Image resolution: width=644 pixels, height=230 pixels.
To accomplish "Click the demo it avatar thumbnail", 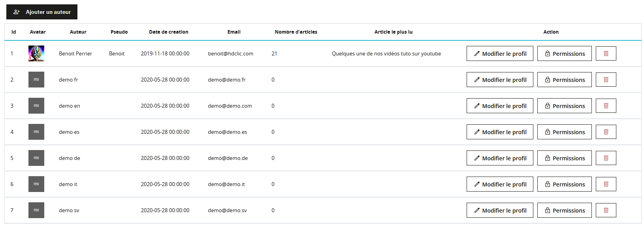I will click(36, 184).
